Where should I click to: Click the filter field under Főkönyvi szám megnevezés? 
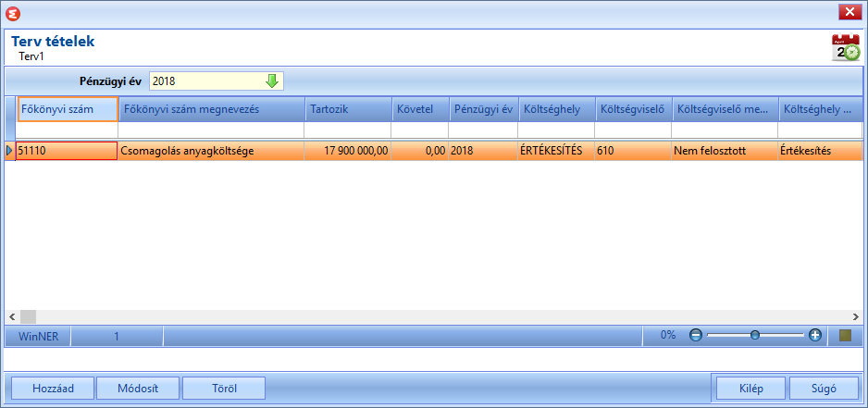click(x=212, y=130)
